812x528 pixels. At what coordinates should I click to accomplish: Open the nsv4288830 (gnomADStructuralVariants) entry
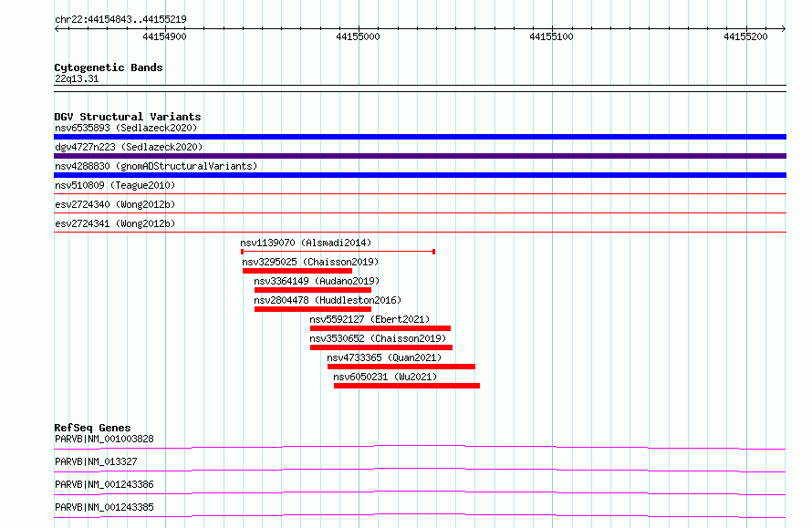tap(156, 166)
